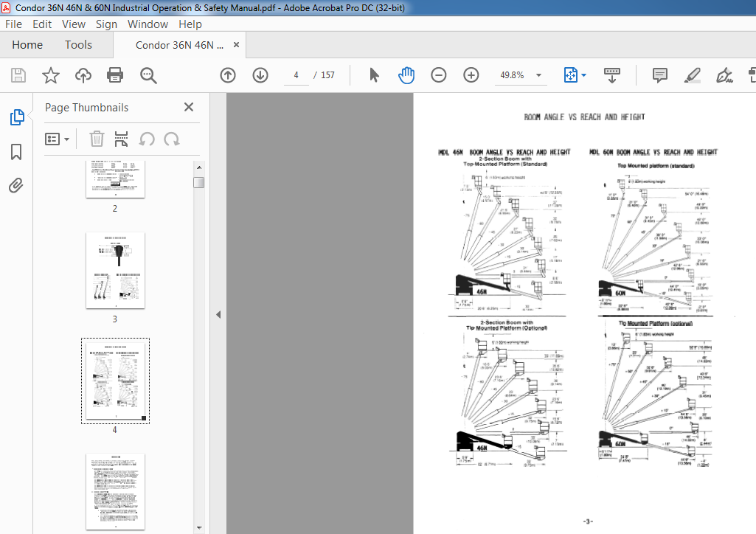Open the Bookmarks pane

click(x=16, y=152)
